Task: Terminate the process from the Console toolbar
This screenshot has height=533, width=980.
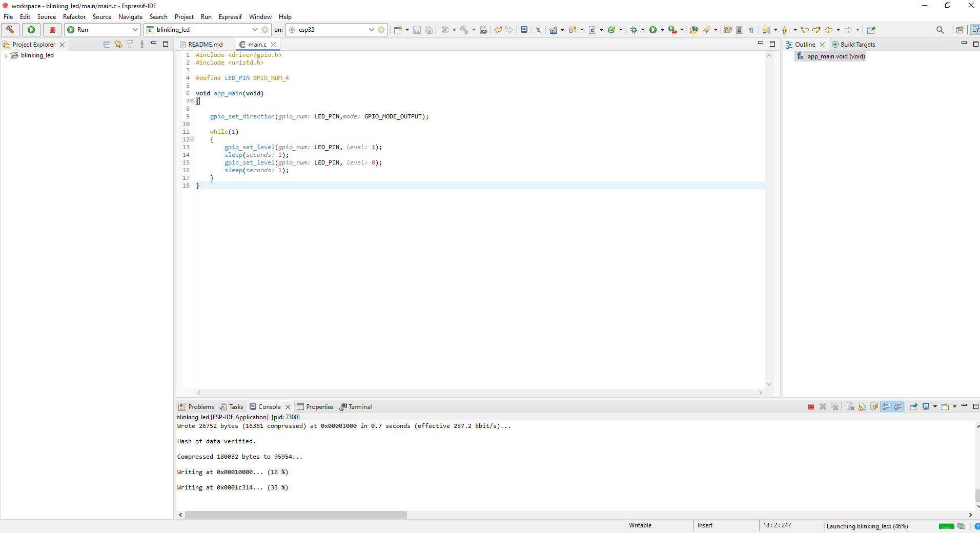Action: 811,406
